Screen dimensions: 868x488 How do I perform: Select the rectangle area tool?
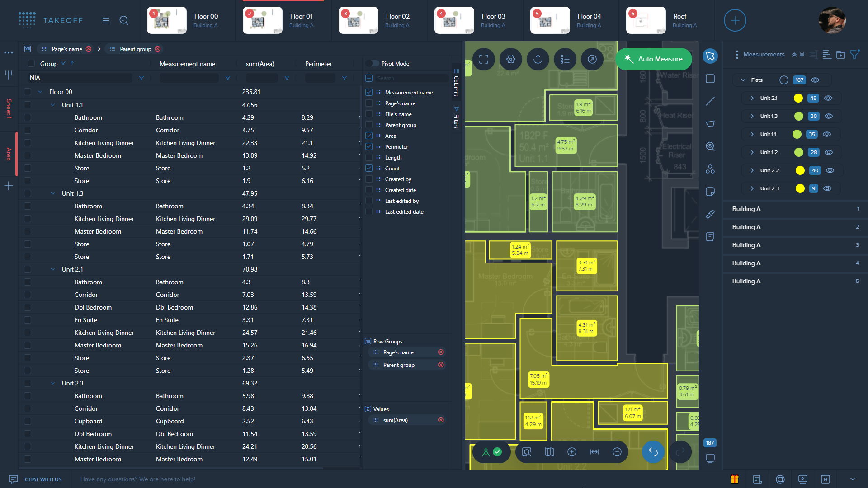pyautogui.click(x=710, y=79)
